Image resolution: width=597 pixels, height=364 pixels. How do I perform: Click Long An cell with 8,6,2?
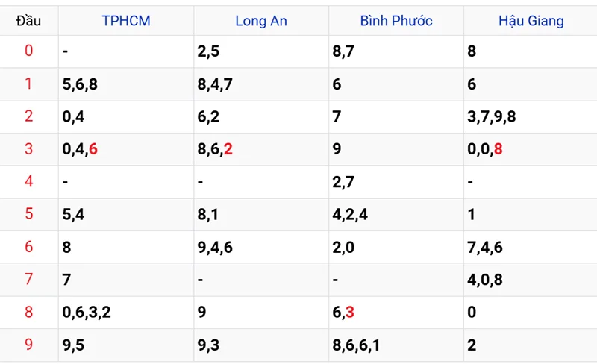(x=215, y=149)
